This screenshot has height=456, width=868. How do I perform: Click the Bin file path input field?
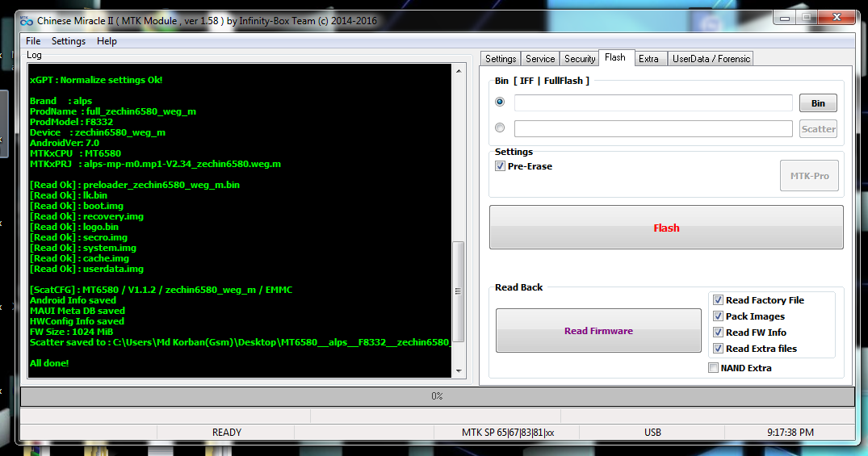653,103
